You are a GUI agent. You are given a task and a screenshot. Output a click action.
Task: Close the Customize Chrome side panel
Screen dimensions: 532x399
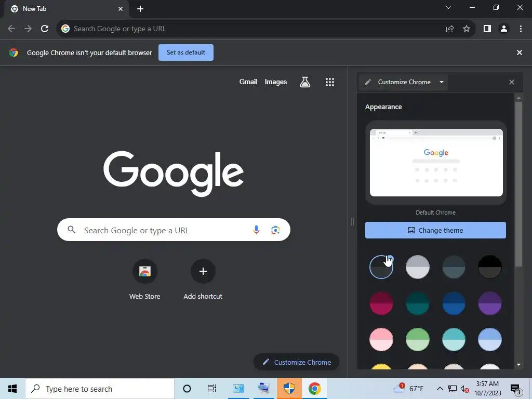(x=512, y=82)
